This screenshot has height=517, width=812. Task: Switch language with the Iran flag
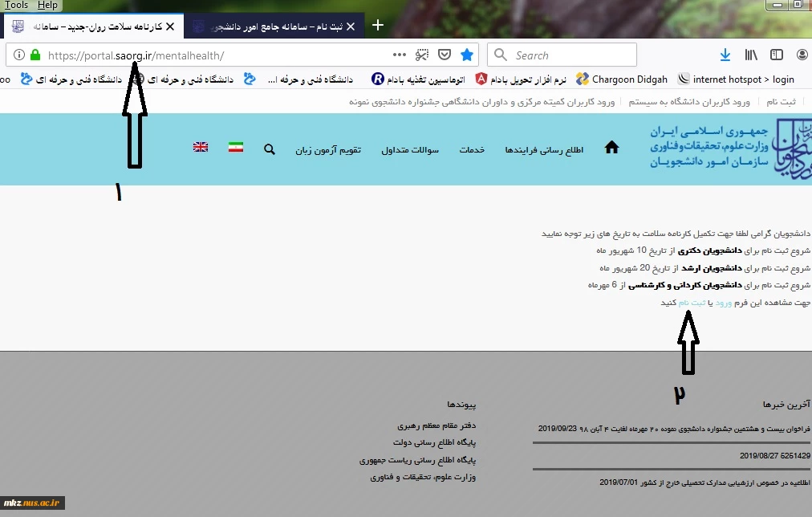click(236, 147)
